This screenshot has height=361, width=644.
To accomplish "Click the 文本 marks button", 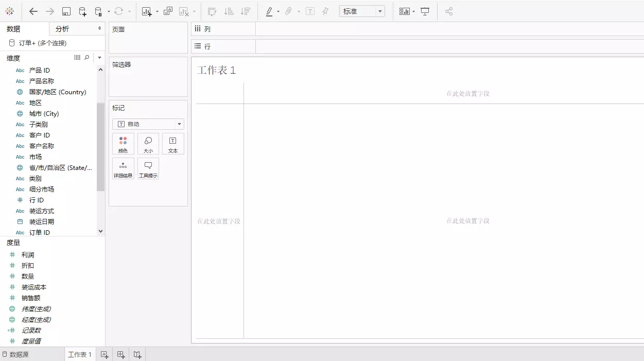I will [173, 144].
